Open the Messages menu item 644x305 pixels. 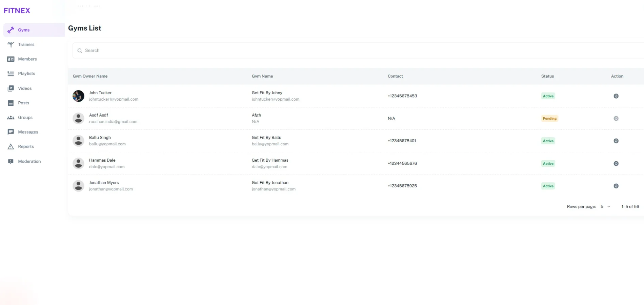[x=28, y=132]
